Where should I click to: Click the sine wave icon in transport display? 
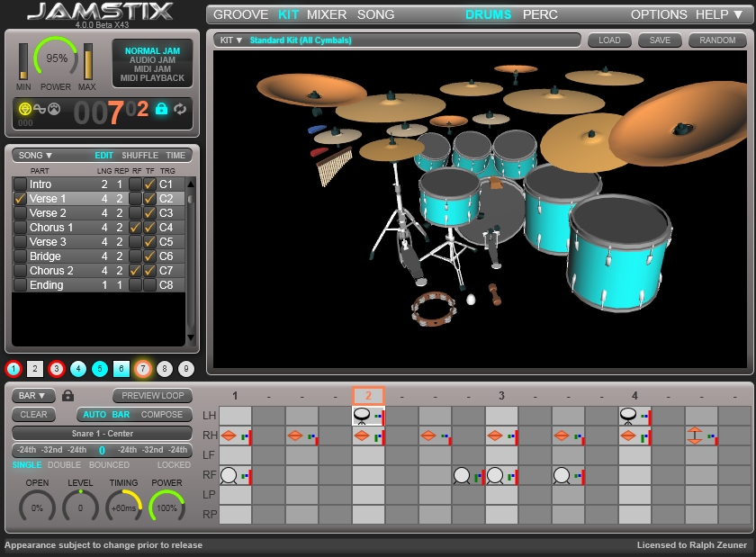click(39, 109)
